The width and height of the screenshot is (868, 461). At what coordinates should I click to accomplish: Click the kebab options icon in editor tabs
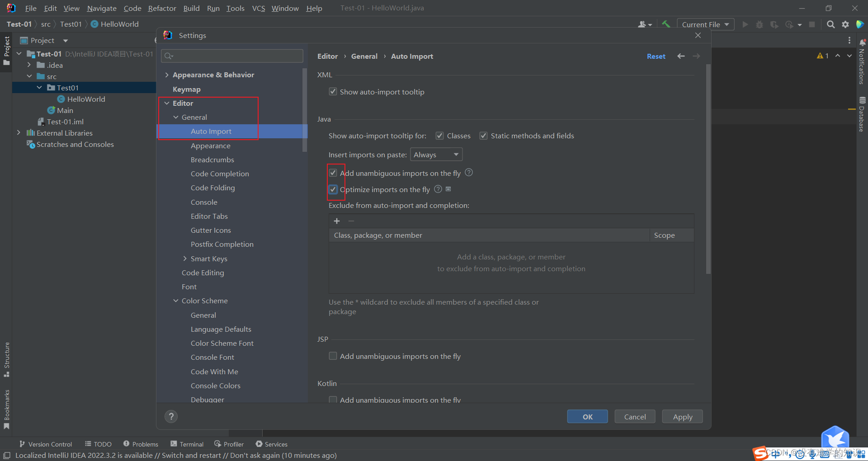coord(849,40)
